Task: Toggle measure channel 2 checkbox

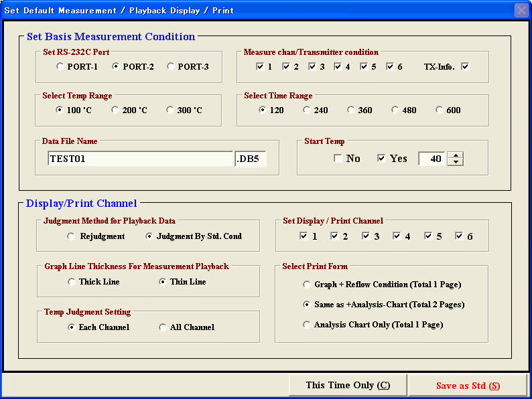Action: (286, 66)
